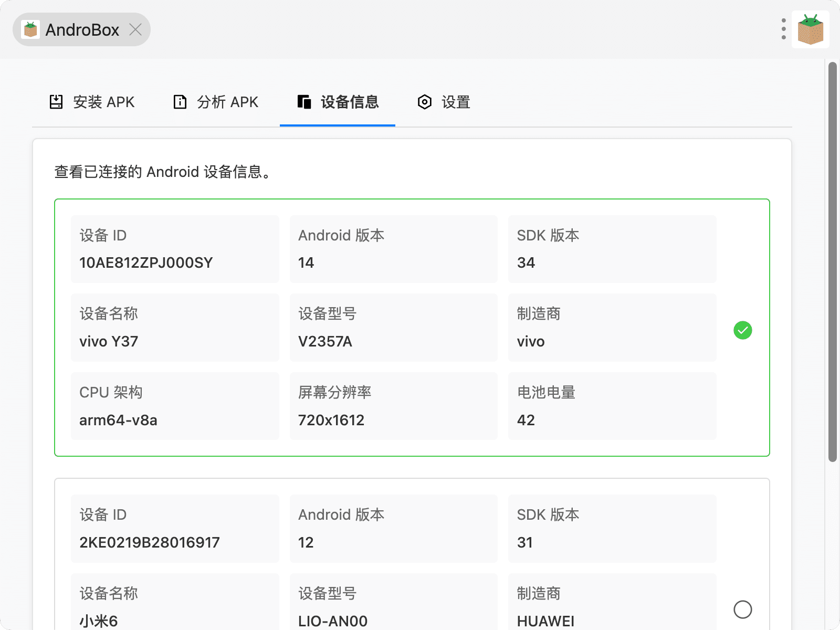Click the CPU 架构 label

click(x=111, y=392)
